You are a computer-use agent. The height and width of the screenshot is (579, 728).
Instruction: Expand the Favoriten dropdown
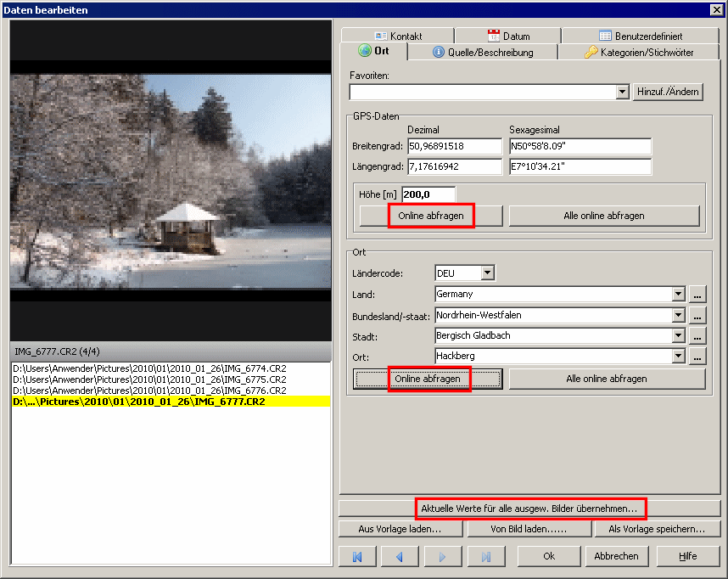pyautogui.click(x=622, y=92)
